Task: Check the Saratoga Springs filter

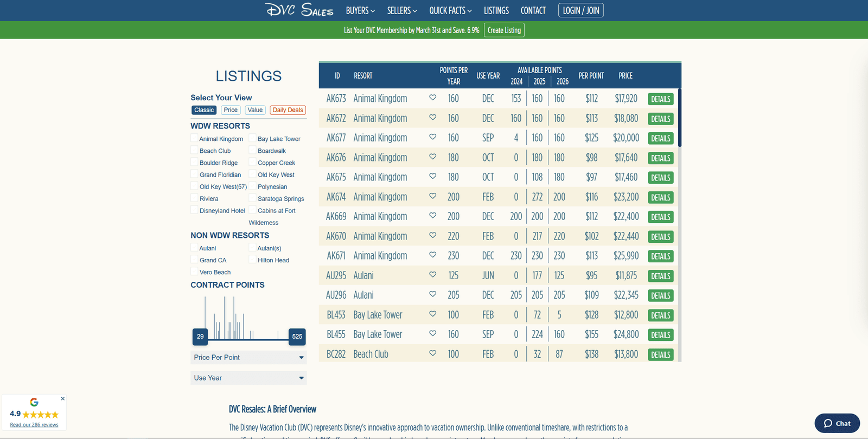Action: click(x=252, y=198)
